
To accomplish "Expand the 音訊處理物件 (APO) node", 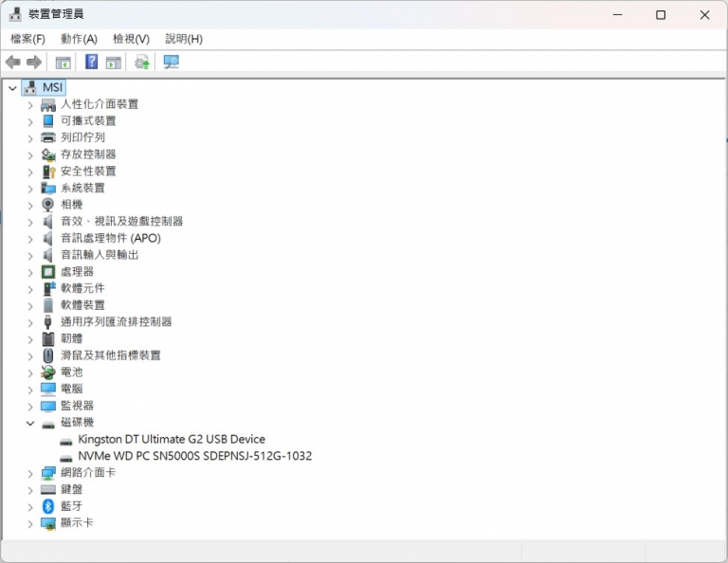I will pos(30,239).
